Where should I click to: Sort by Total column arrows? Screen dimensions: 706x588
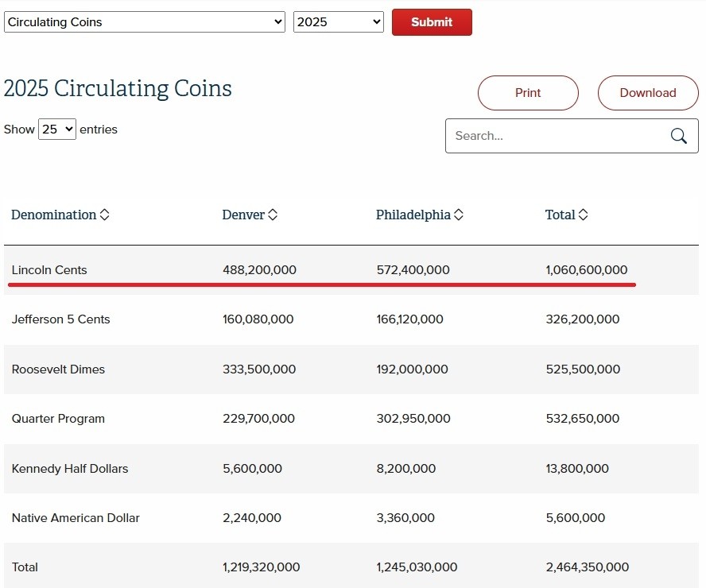point(583,215)
